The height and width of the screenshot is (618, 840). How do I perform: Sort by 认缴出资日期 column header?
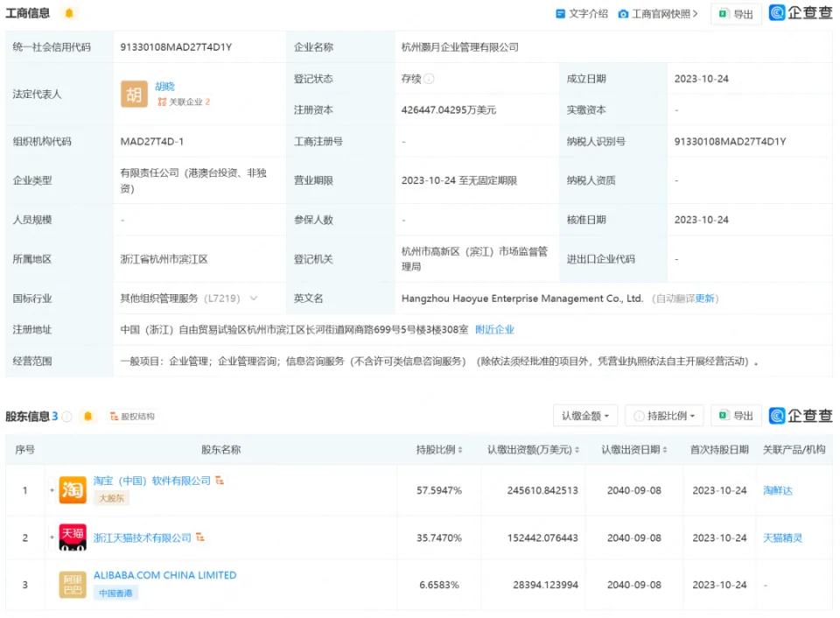tap(633, 450)
